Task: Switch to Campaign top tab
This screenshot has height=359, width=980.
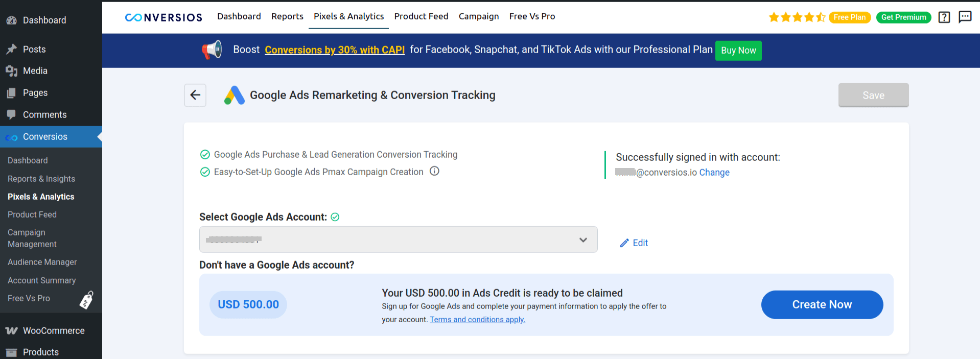Action: 479,16
